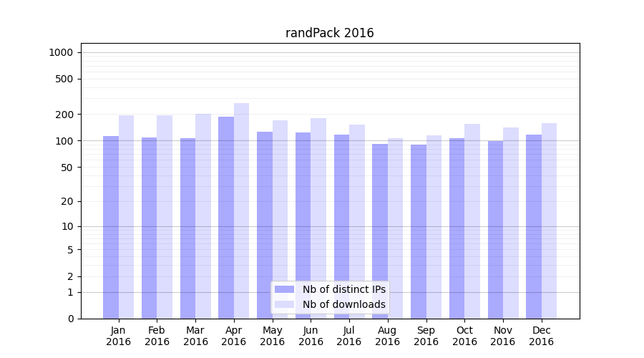The width and height of the screenshot is (644, 358).
Task: Select the Dec 2016 x-axis label
Action: tap(542, 336)
